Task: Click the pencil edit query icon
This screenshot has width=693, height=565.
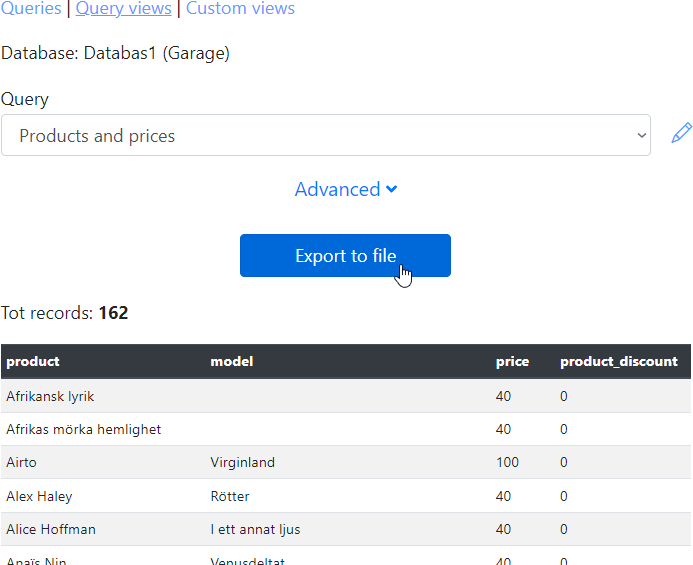Action: (x=681, y=133)
